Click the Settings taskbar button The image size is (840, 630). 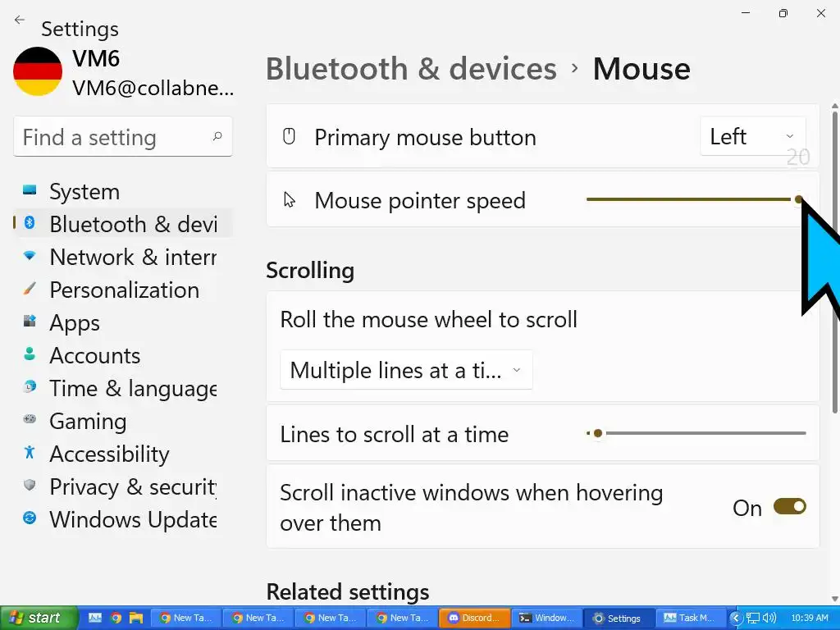coord(618,618)
